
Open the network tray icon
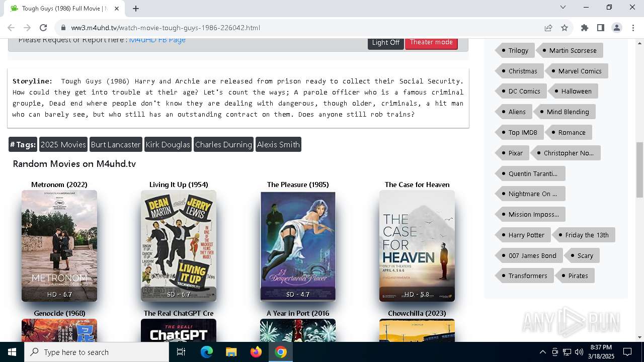pos(567,352)
